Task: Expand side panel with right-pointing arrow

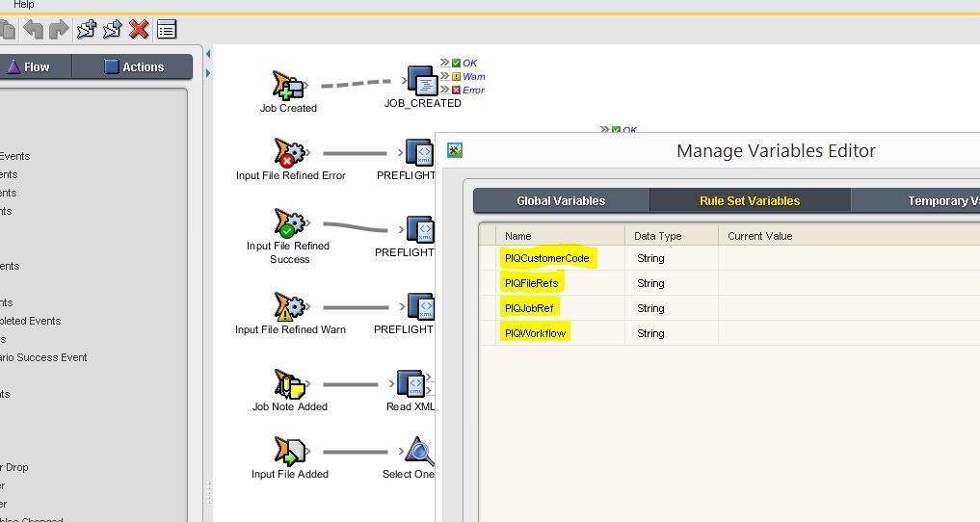Action: tap(208, 74)
